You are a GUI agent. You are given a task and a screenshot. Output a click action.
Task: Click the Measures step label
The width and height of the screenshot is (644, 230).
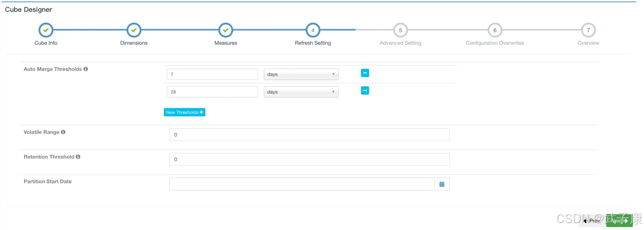click(226, 43)
